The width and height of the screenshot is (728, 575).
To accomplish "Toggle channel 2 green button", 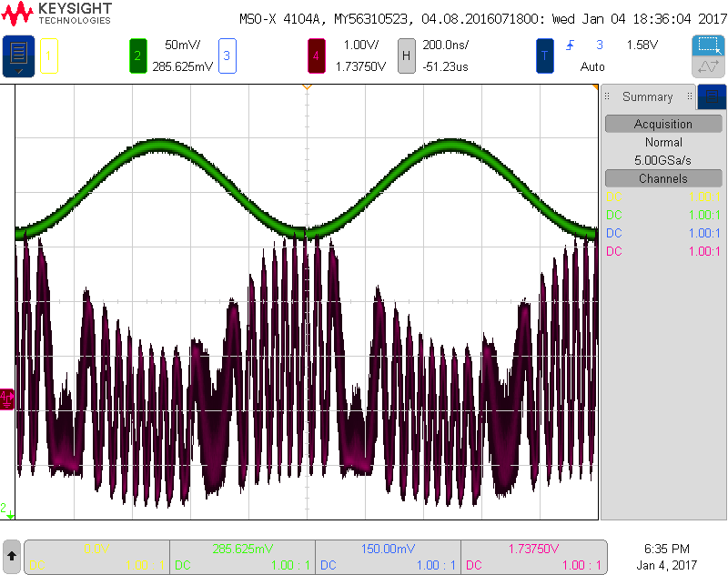I will [138, 56].
